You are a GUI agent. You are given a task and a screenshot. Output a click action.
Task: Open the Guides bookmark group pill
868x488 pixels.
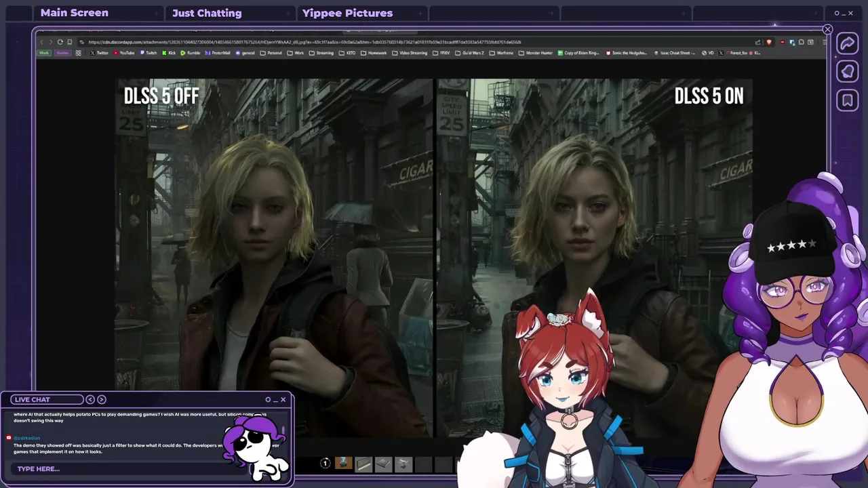(62, 53)
